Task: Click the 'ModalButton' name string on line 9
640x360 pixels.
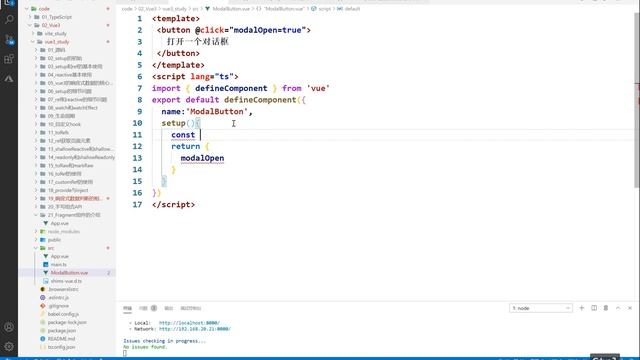Action: pyautogui.click(x=216, y=111)
